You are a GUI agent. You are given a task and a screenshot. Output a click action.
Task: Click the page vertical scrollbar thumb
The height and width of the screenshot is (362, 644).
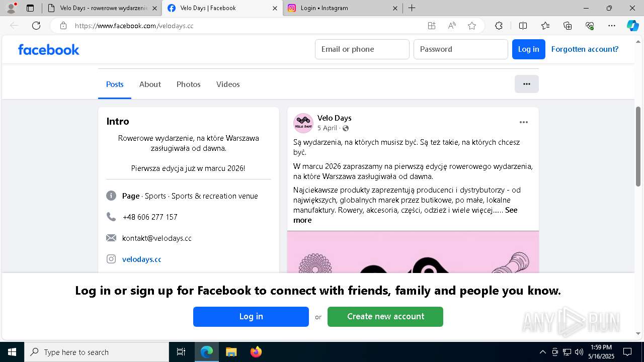pyautogui.click(x=638, y=146)
